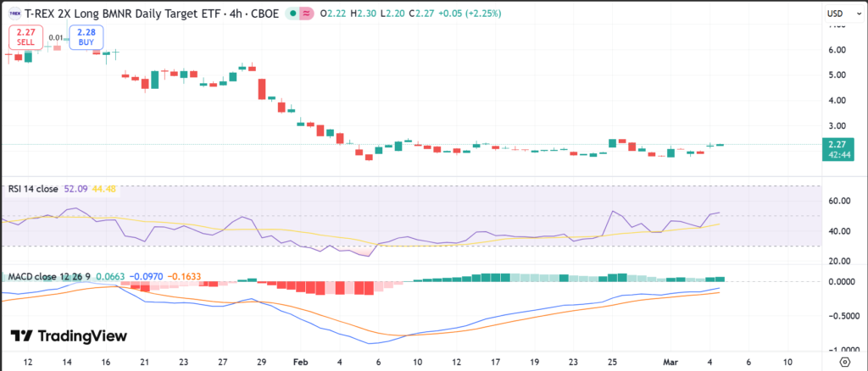
Task: Click the 0.01 spread value between buttons
Action: (55, 38)
